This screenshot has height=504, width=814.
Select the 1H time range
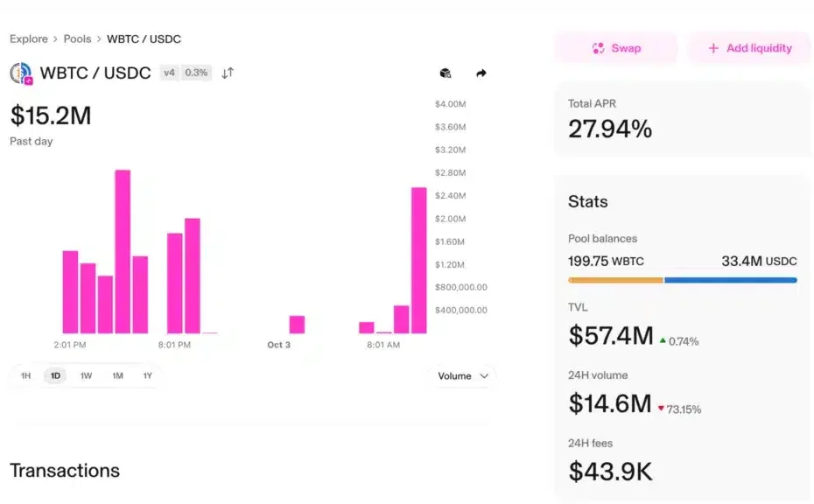tap(26, 376)
